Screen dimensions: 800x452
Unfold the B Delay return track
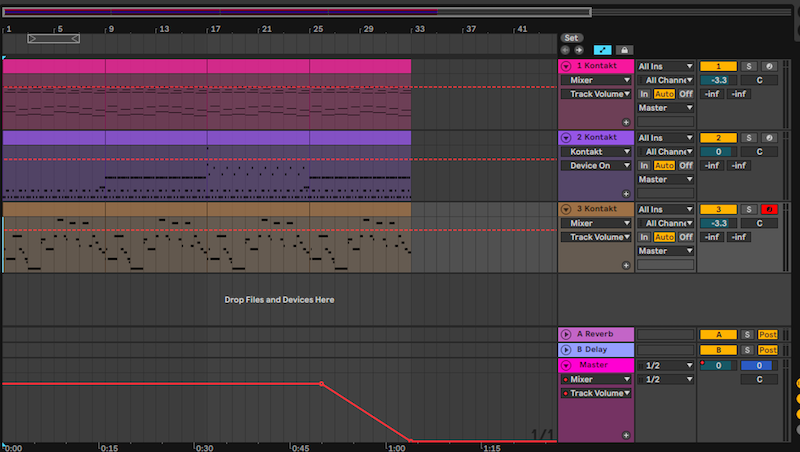(566, 350)
